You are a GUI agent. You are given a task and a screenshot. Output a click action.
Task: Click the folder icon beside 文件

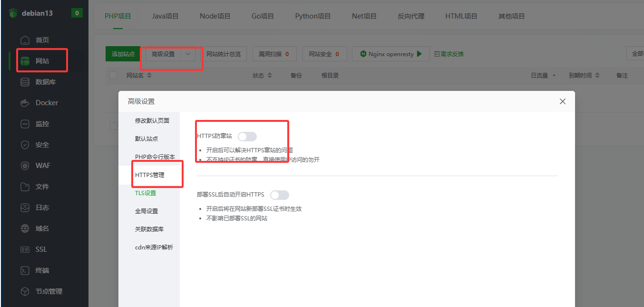(x=25, y=187)
